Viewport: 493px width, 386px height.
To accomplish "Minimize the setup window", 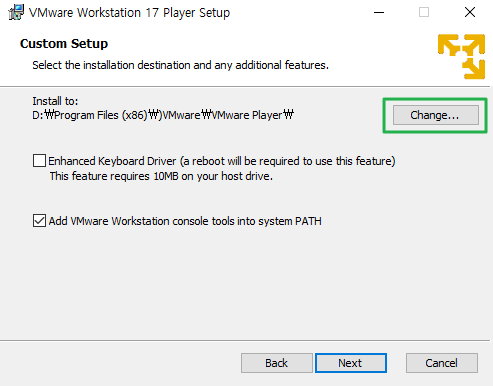I will (379, 12).
